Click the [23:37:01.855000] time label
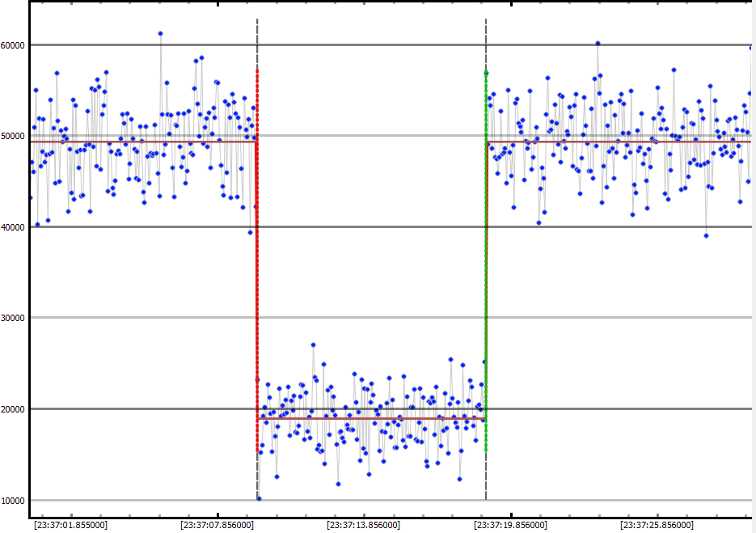The height and width of the screenshot is (533, 756). 71,525
